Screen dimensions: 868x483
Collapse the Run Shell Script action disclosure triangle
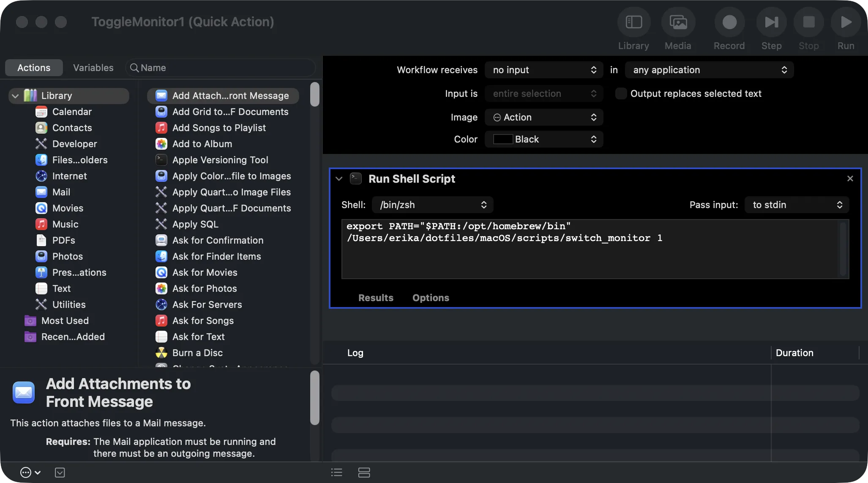point(338,178)
